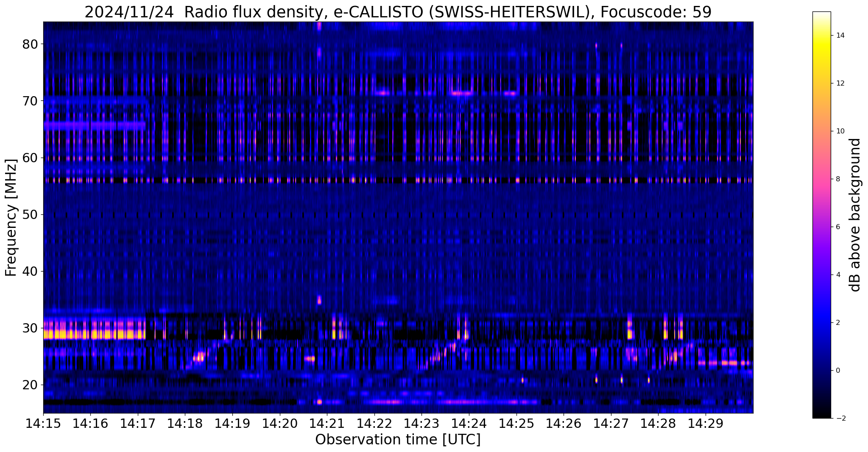Screen dimensions: 868x452
Task: Click the 14:19 time tick label
Action: click(x=232, y=424)
